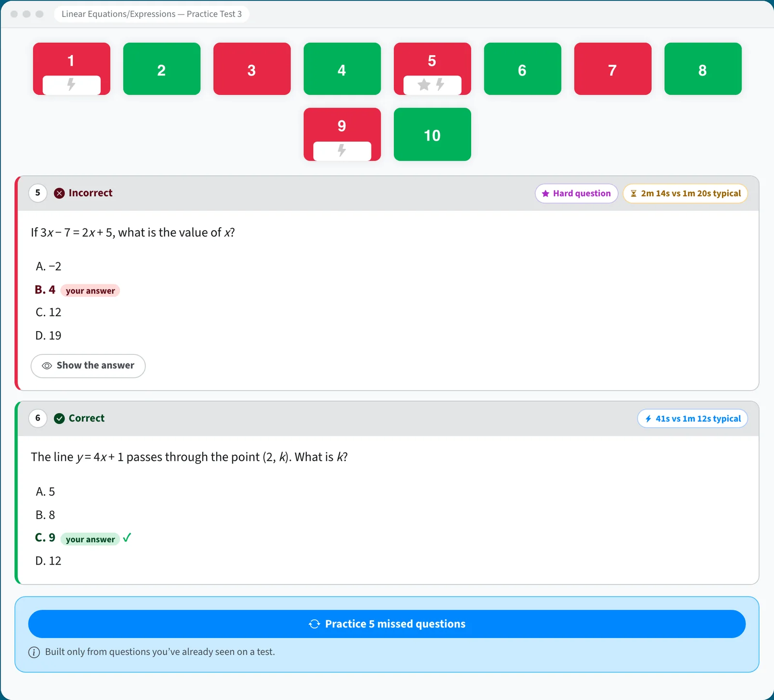The image size is (774, 700).
Task: Open question 5 tile
Action: 432,69
